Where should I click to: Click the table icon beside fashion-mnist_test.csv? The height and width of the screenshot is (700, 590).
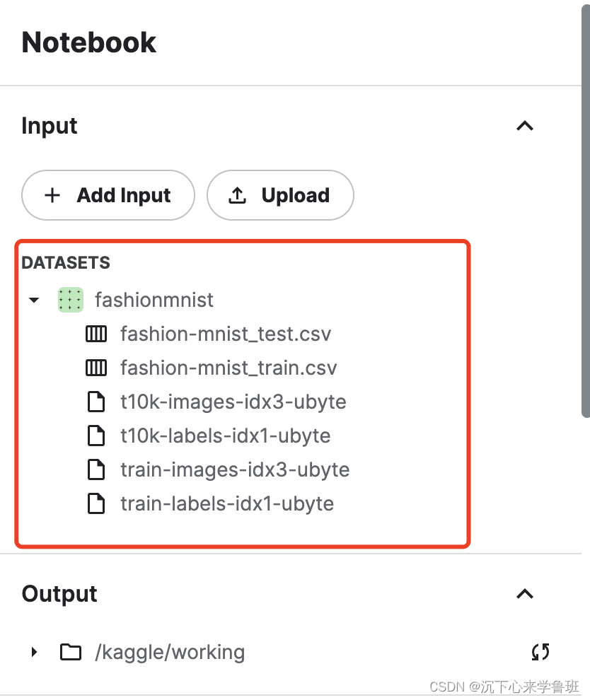click(96, 334)
